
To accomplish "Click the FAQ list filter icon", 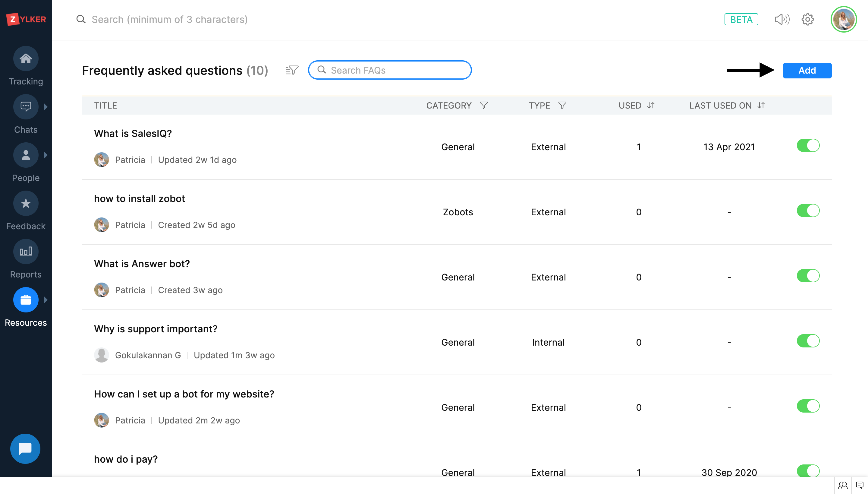I will [292, 70].
